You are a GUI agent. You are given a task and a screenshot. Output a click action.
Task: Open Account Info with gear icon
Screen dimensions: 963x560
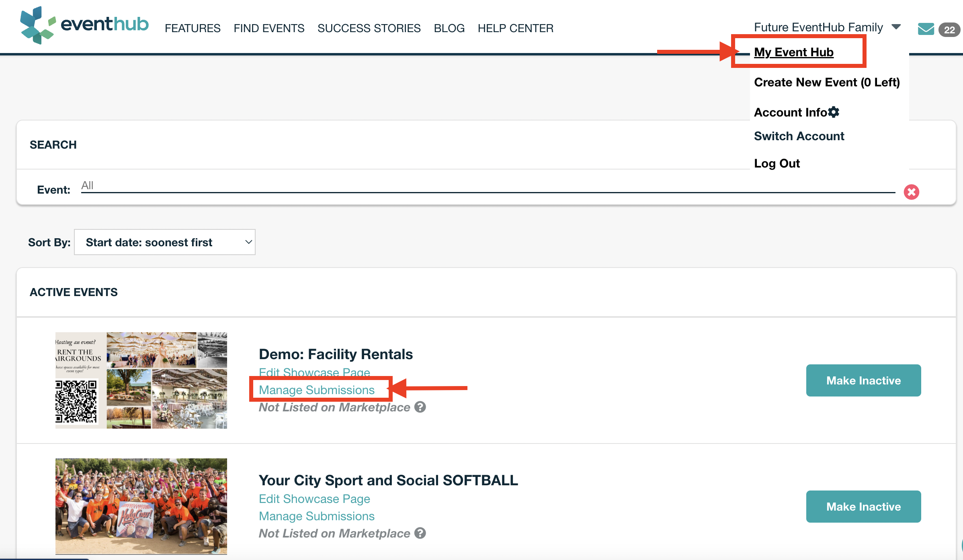[x=797, y=112]
